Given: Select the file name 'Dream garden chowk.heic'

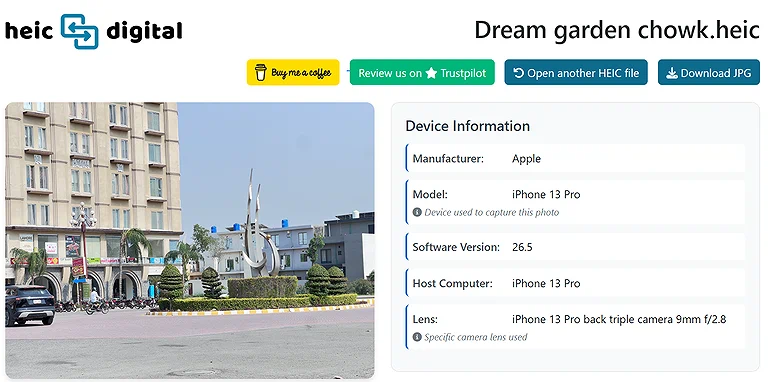Looking at the screenshot, I should pyautogui.click(x=617, y=30).
